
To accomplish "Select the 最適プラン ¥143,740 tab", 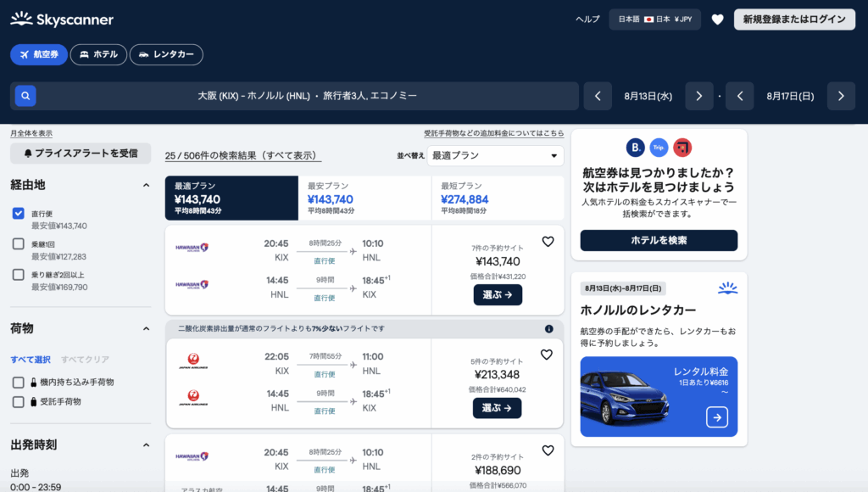I will pyautogui.click(x=231, y=198).
